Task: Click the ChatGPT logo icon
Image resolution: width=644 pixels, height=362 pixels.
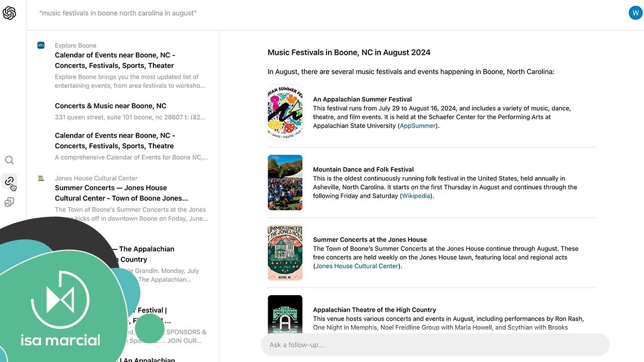Action: pyautogui.click(x=9, y=13)
